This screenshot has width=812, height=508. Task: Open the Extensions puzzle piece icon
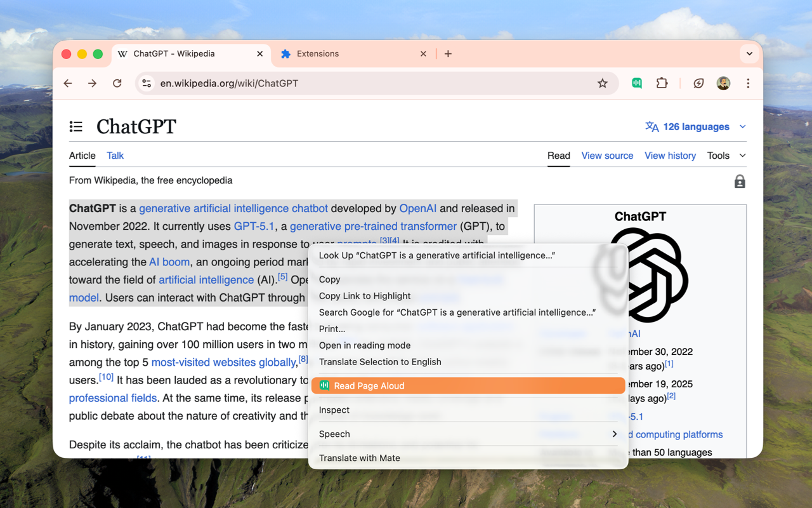[662, 83]
